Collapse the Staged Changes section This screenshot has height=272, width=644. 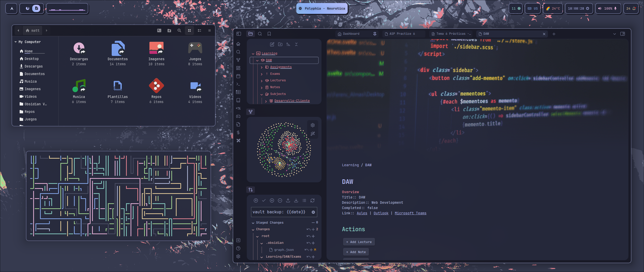pos(253,223)
